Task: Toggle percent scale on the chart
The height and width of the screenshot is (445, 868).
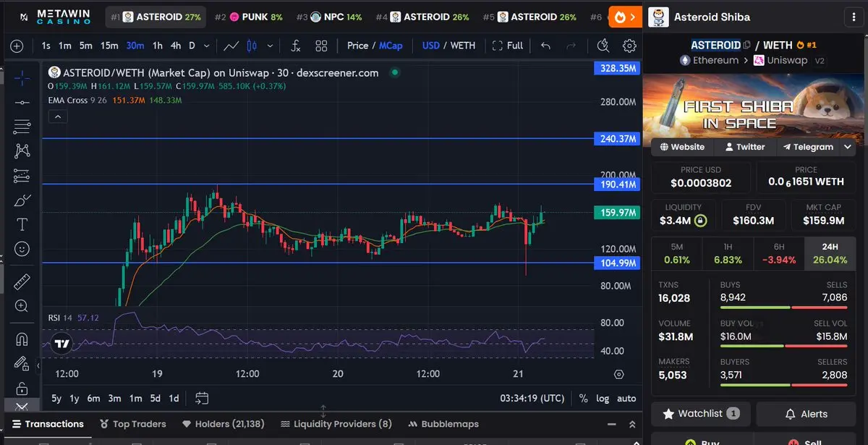Action: click(x=584, y=398)
